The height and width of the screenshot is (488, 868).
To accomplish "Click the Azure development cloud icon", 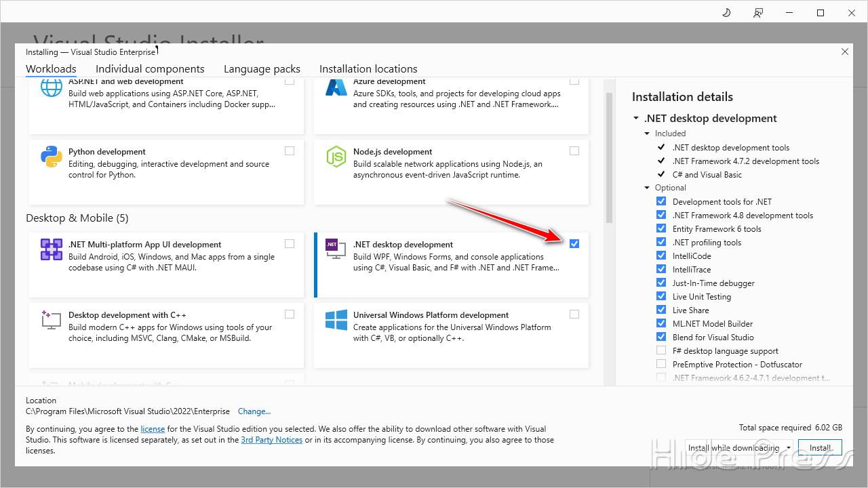I will [336, 87].
